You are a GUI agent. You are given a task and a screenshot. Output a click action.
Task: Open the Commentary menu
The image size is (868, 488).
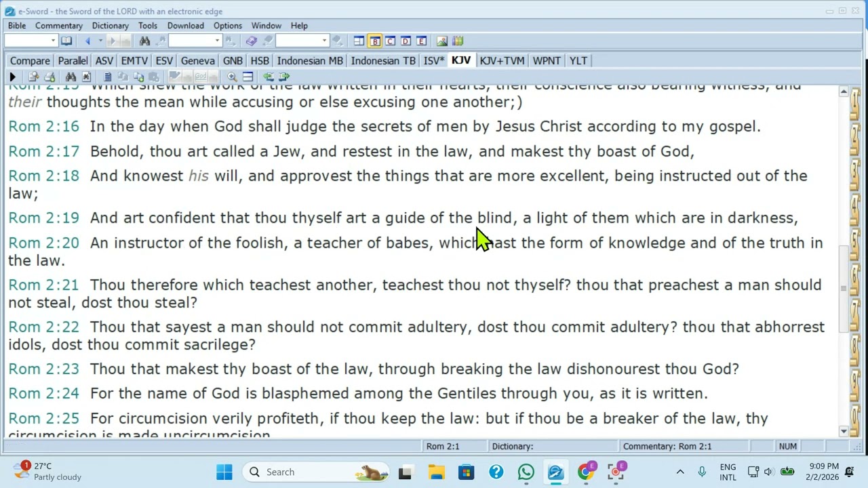pos(59,26)
